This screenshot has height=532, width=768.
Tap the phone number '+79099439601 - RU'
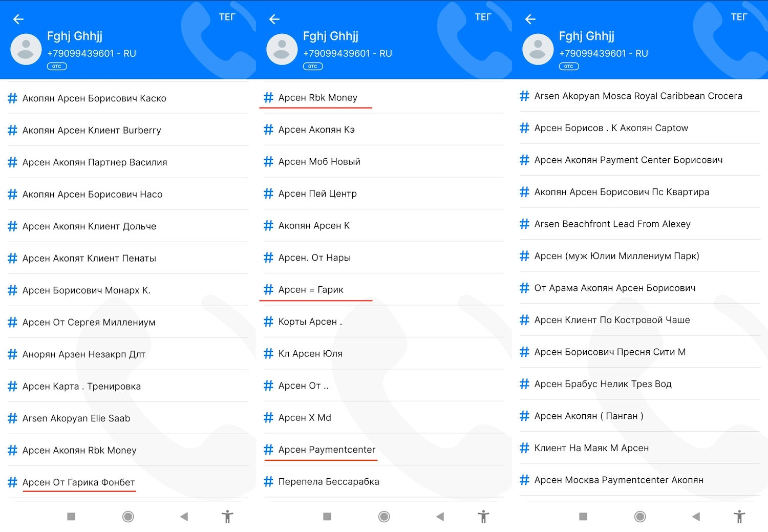coord(91,53)
